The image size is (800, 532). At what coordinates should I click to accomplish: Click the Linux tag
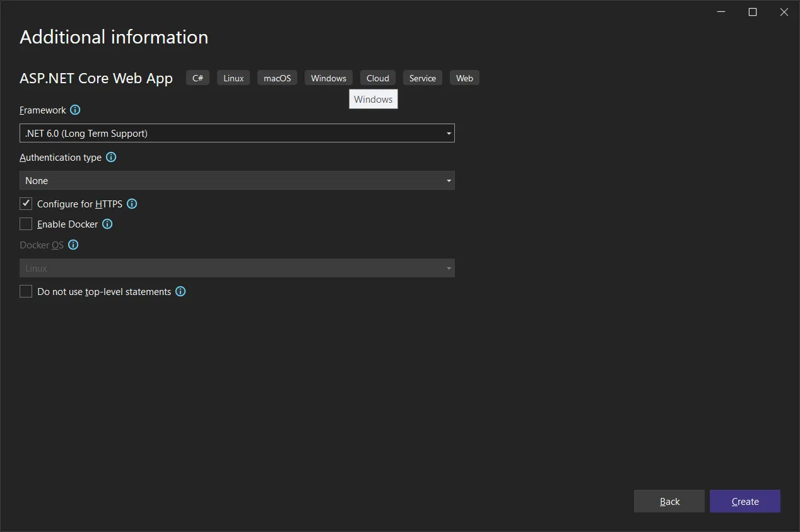[233, 78]
